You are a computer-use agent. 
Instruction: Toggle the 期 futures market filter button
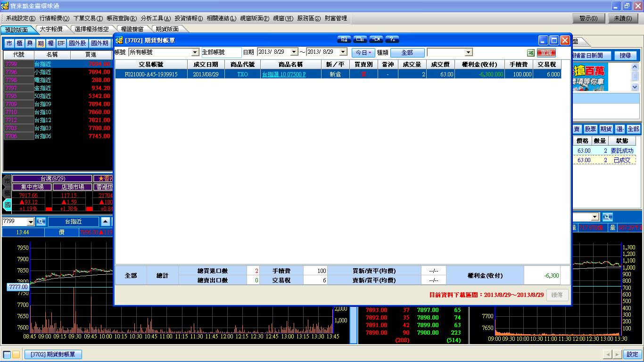point(41,43)
